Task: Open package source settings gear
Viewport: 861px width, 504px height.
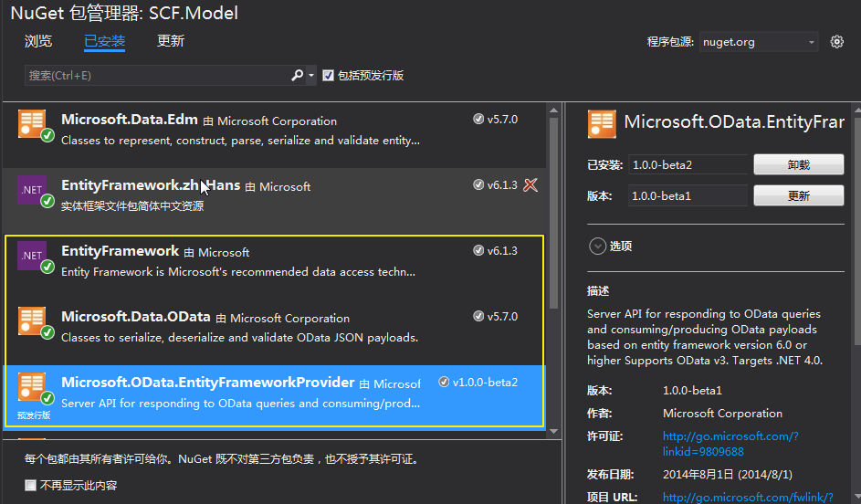Action: [837, 42]
